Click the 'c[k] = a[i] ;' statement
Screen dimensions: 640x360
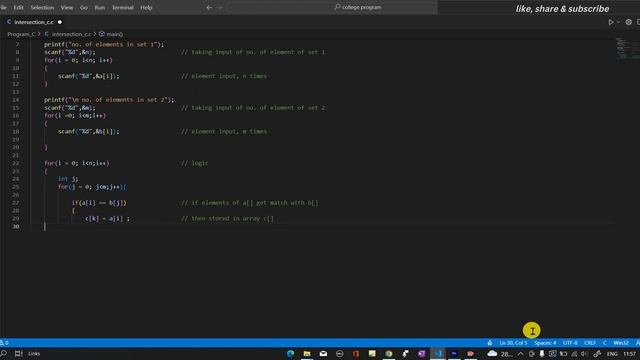(x=107, y=219)
